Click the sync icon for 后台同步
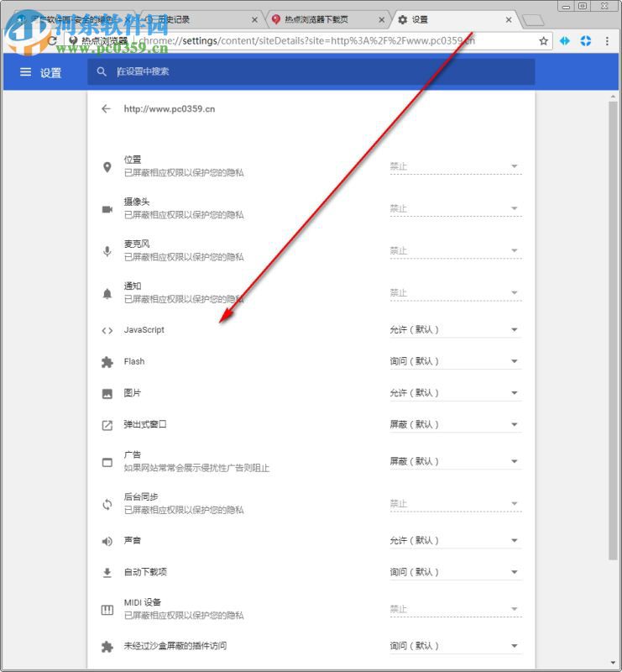The image size is (622, 672). pyautogui.click(x=107, y=505)
